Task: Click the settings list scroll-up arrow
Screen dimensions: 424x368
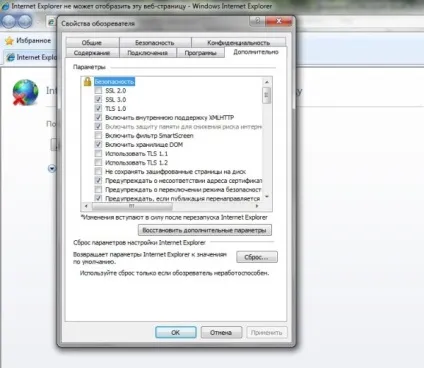Action: click(x=267, y=82)
